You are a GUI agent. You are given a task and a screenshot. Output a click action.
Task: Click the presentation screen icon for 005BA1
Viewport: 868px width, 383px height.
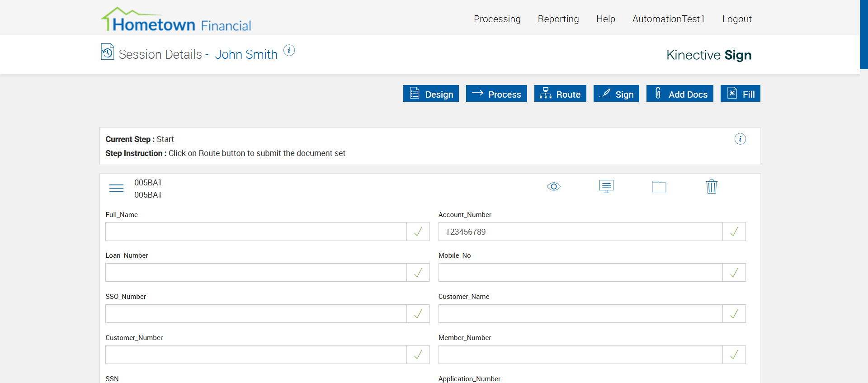coord(606,186)
